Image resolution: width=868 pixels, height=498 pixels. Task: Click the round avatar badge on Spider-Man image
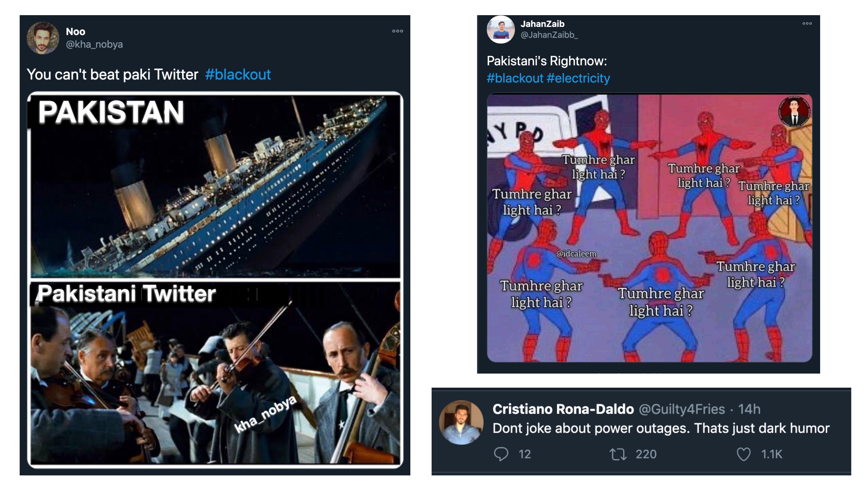pyautogui.click(x=794, y=111)
